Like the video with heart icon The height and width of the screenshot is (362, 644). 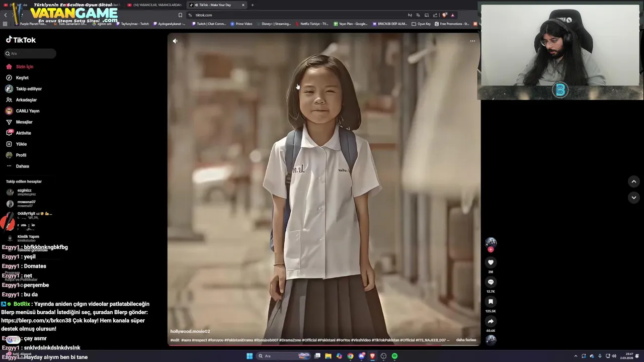pos(491,262)
